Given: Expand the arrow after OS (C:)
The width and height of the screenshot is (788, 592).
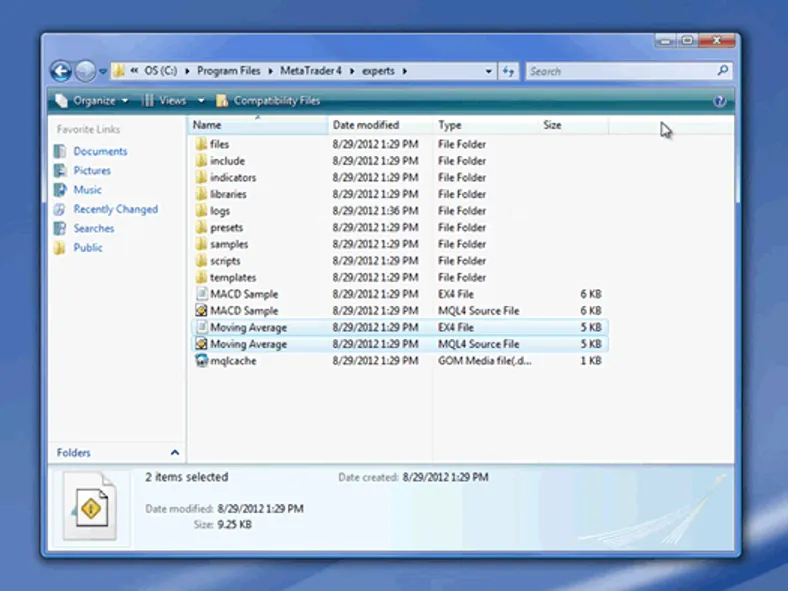Looking at the screenshot, I should (187, 71).
